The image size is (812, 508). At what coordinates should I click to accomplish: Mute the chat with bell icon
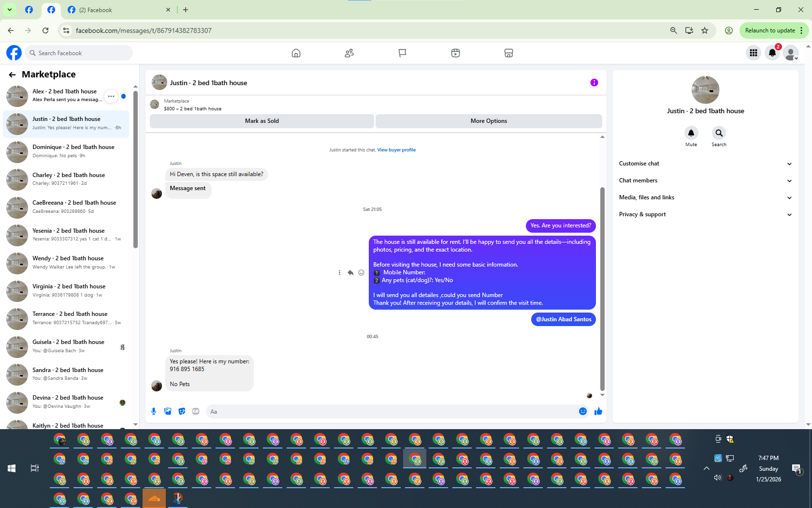click(x=691, y=133)
